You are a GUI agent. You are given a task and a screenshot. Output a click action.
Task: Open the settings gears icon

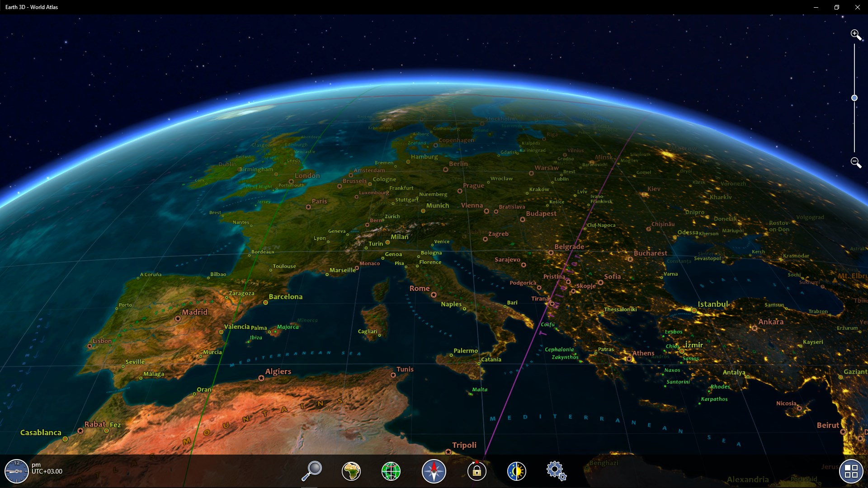tap(556, 471)
